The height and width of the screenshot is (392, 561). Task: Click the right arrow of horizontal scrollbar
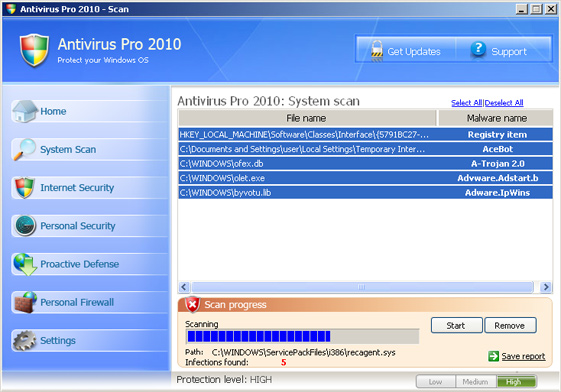tap(546, 287)
